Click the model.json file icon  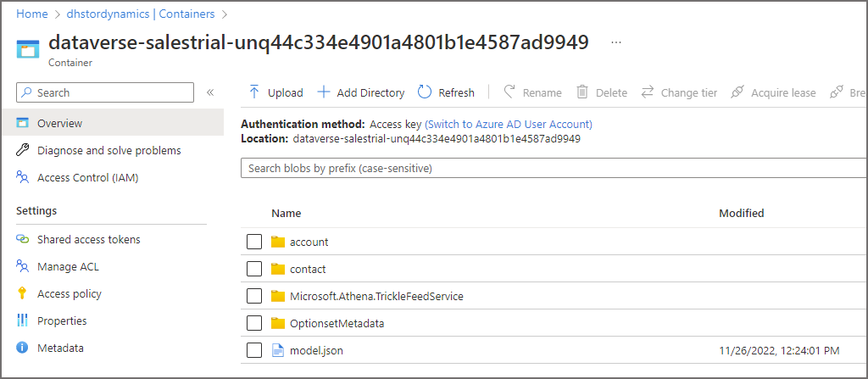[x=278, y=350]
